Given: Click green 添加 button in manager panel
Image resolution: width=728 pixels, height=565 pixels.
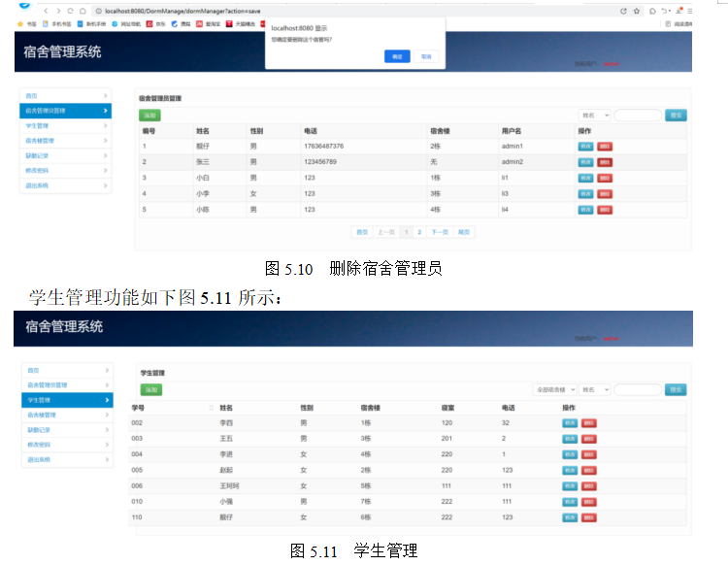Looking at the screenshot, I should [x=149, y=116].
